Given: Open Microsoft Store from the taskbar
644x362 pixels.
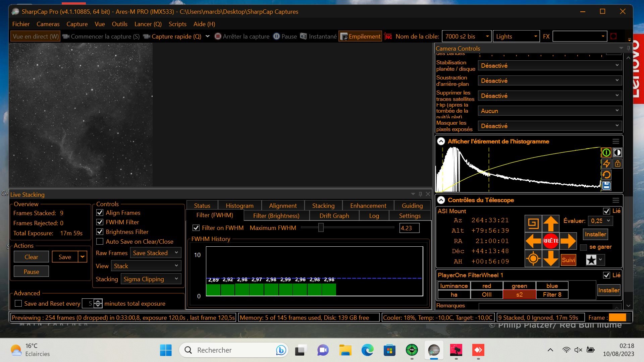Looking at the screenshot, I should point(389,350).
